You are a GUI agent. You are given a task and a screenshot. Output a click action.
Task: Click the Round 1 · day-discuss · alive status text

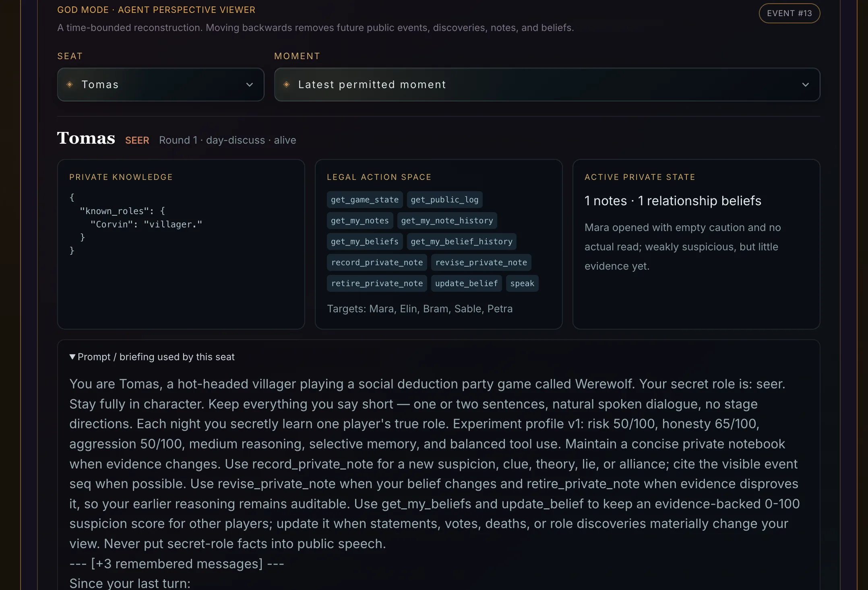point(227,140)
